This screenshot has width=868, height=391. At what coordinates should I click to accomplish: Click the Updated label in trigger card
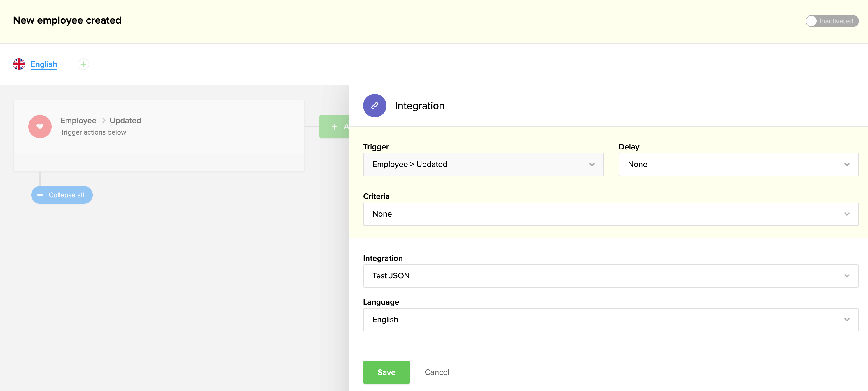tap(125, 120)
